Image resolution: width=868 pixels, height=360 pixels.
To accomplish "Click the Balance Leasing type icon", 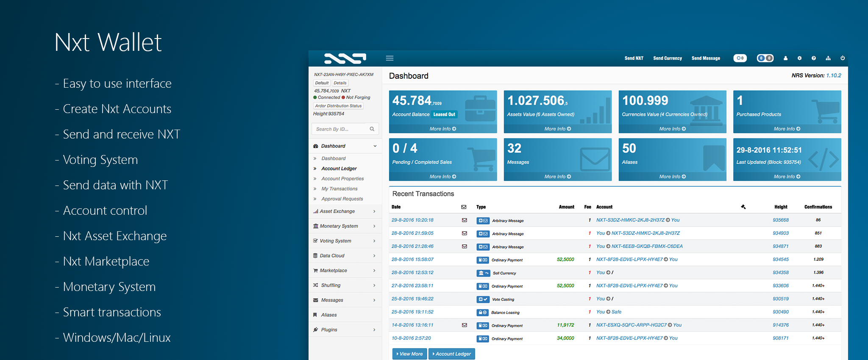I will tap(483, 312).
